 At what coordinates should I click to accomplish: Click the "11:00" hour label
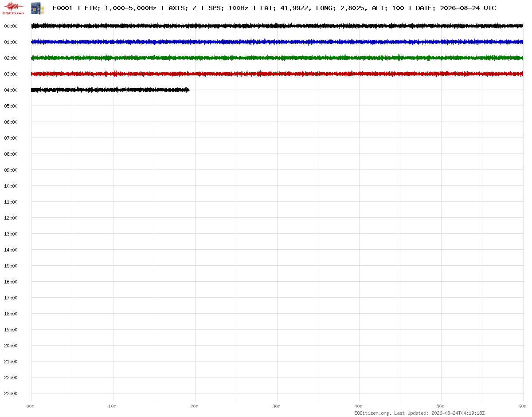(x=11, y=202)
